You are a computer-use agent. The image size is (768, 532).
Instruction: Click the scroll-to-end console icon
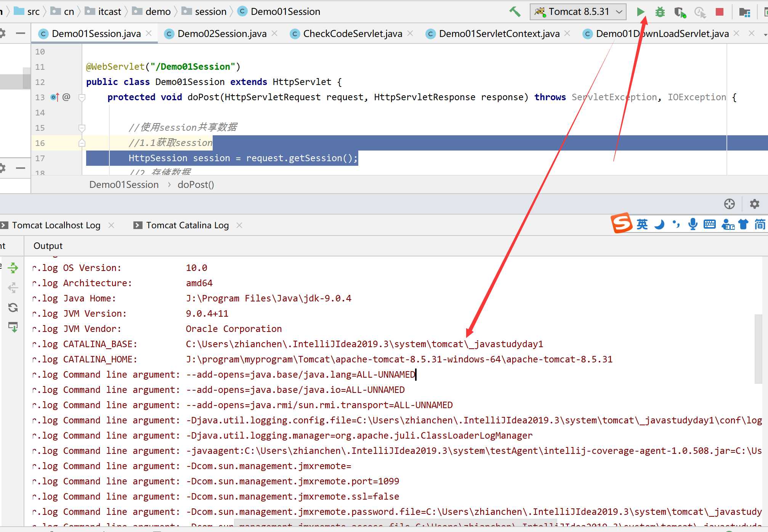tap(13, 327)
